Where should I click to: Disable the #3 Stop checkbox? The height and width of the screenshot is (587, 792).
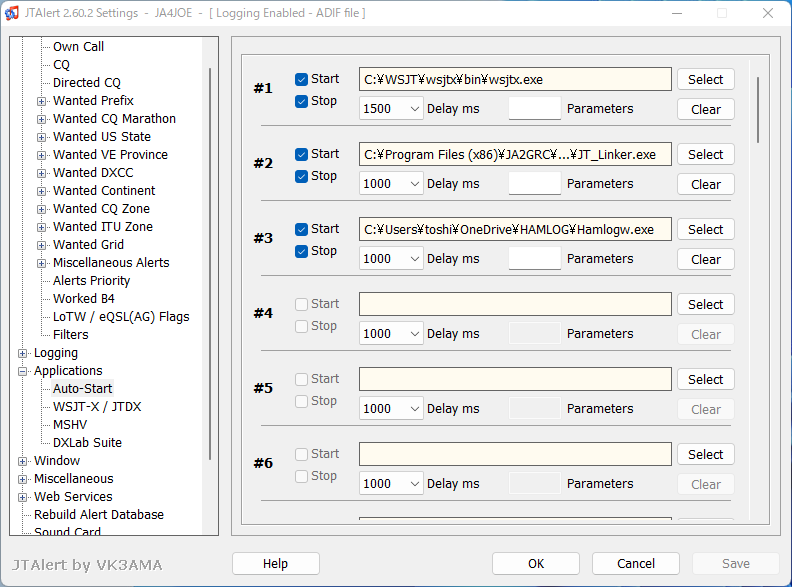302,252
